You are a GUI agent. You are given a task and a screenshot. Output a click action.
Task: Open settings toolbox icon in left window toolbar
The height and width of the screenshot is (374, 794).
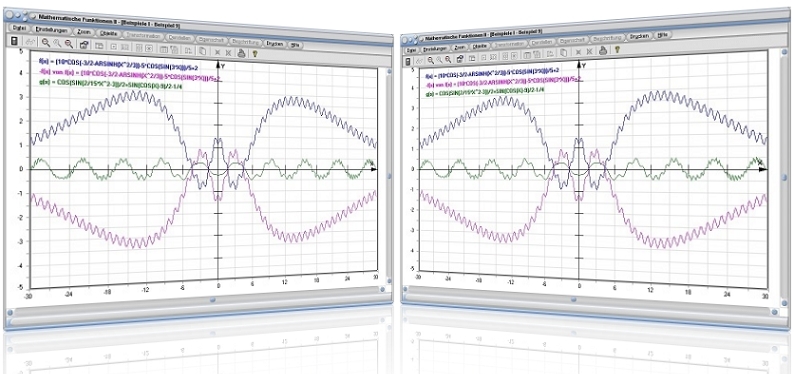coord(85,45)
